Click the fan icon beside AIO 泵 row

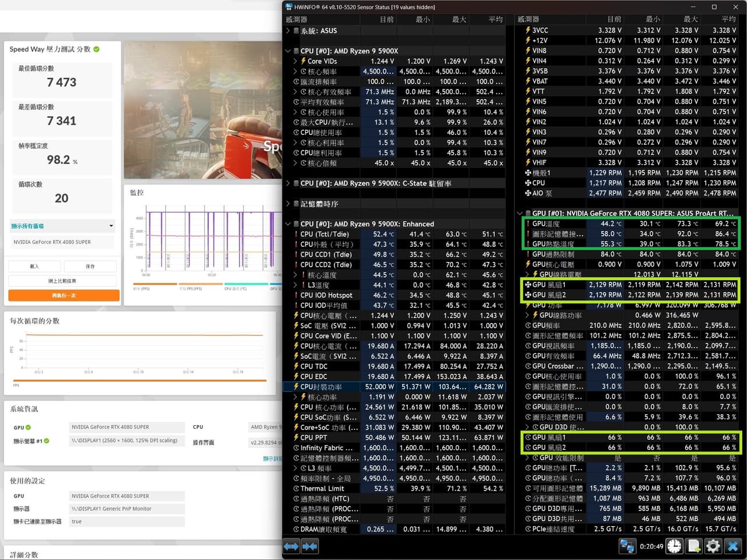[528, 193]
